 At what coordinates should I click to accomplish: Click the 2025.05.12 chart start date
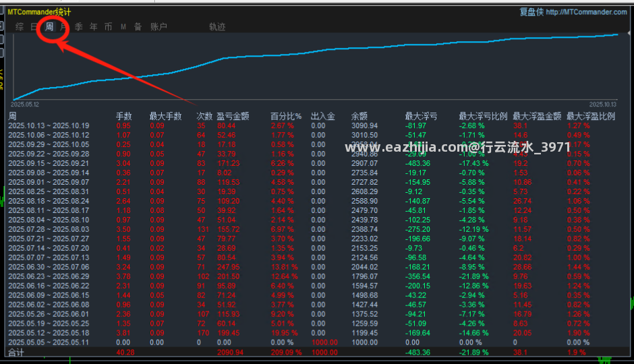click(25, 104)
